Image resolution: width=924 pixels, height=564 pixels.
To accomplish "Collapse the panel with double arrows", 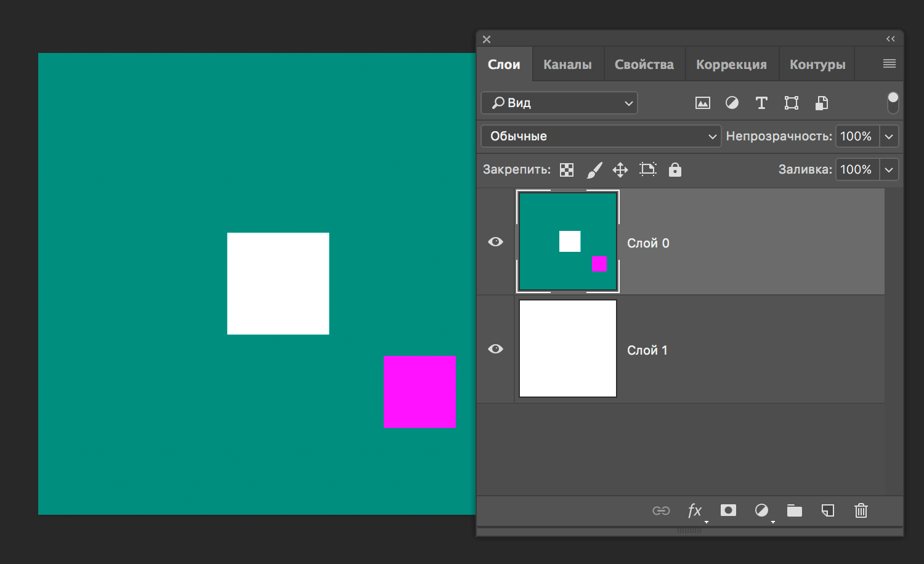I will coord(890,39).
